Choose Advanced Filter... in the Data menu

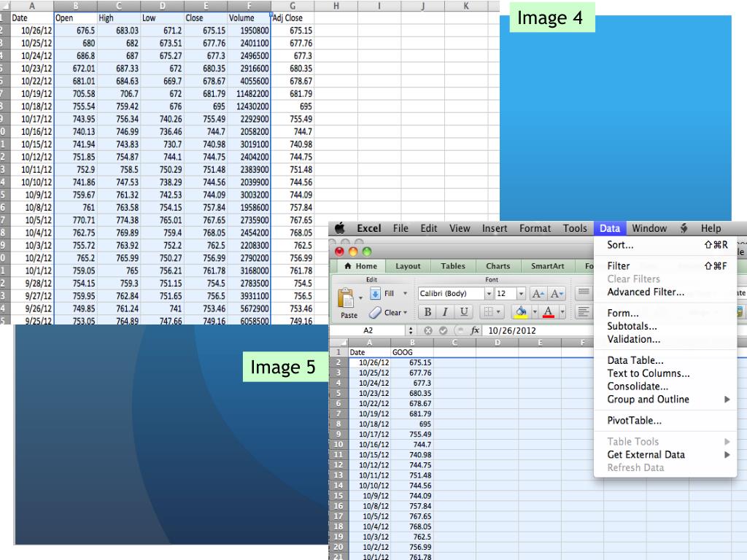click(x=665, y=292)
